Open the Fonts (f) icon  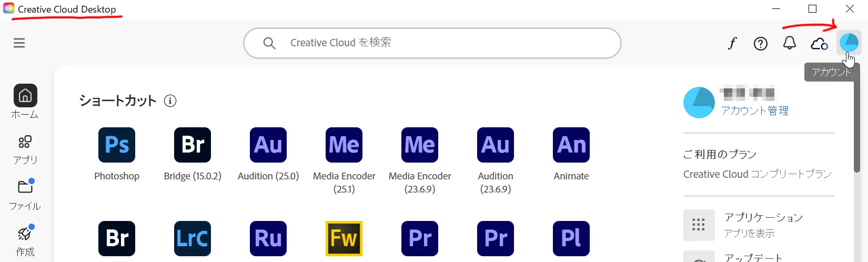pos(732,43)
